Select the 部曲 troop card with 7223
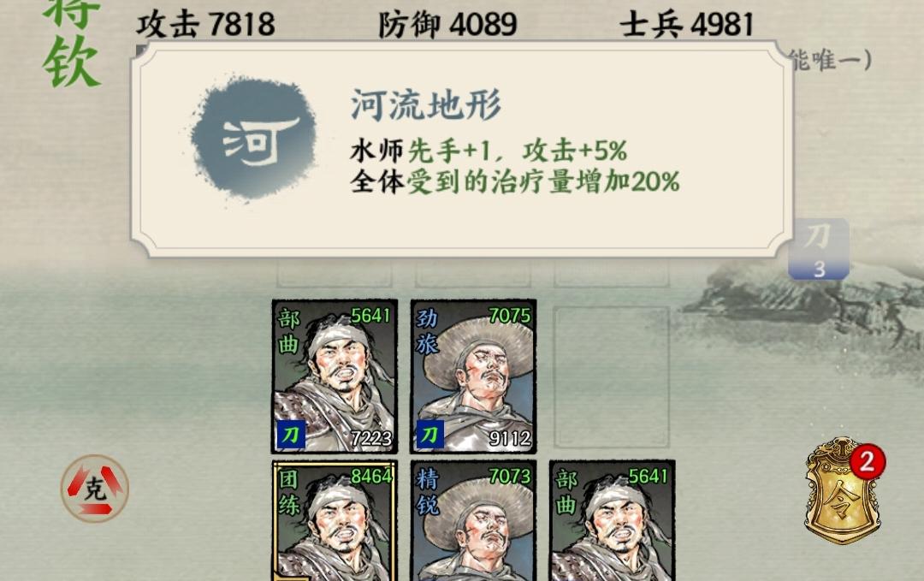This screenshot has height=581, width=924. (x=335, y=376)
